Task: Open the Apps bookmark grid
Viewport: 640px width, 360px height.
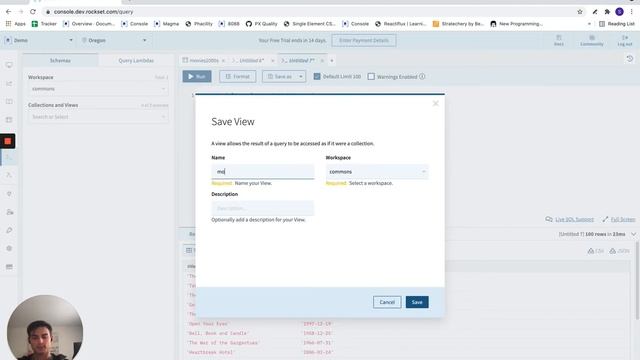Action: pyautogui.click(x=16, y=24)
